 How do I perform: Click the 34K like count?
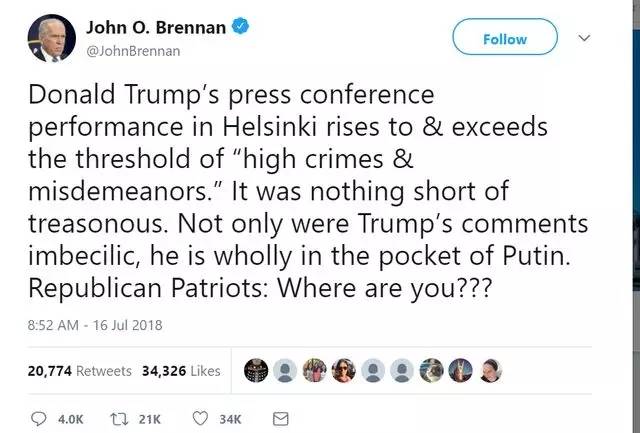pos(230,417)
